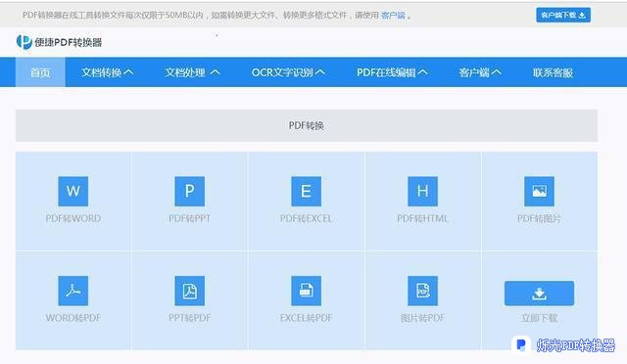Click the WORD转PDF icon
This screenshot has width=627, height=364.
pyautogui.click(x=73, y=291)
